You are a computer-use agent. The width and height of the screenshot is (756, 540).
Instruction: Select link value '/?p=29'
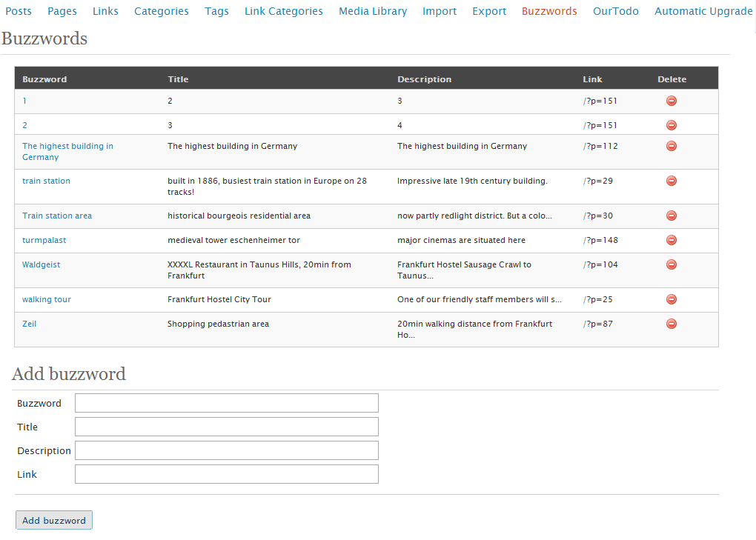coord(598,181)
